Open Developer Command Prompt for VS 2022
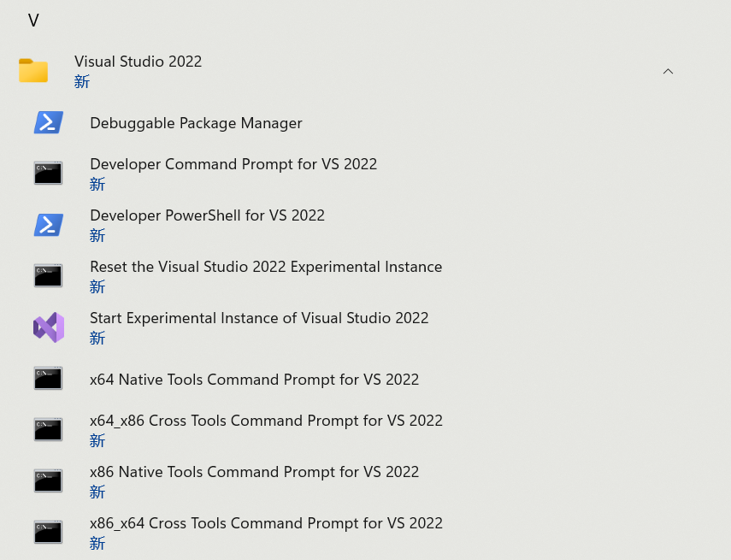731x560 pixels. (233, 164)
